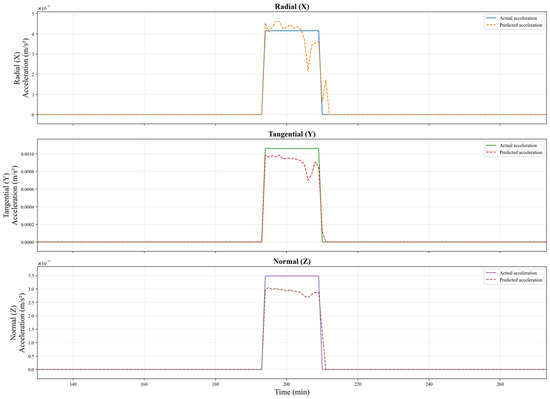Click the 140 tick on time axis
Image resolution: width=550 pixels, height=399 pixels.
point(73,384)
